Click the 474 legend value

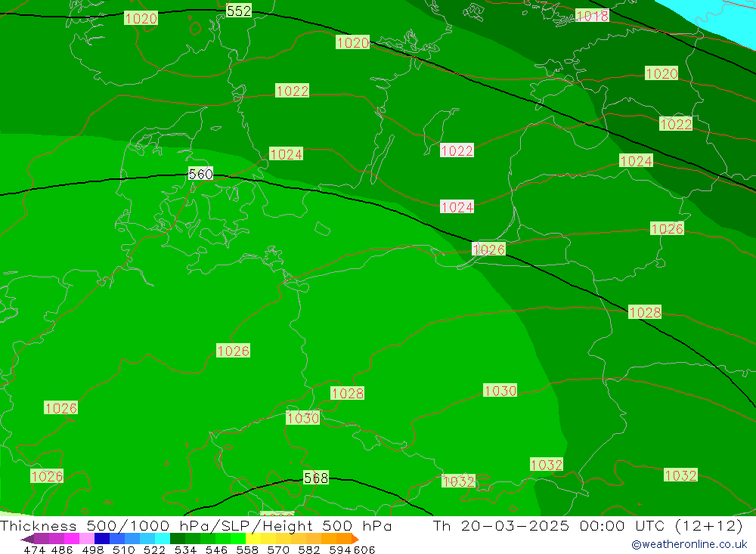pos(35,549)
